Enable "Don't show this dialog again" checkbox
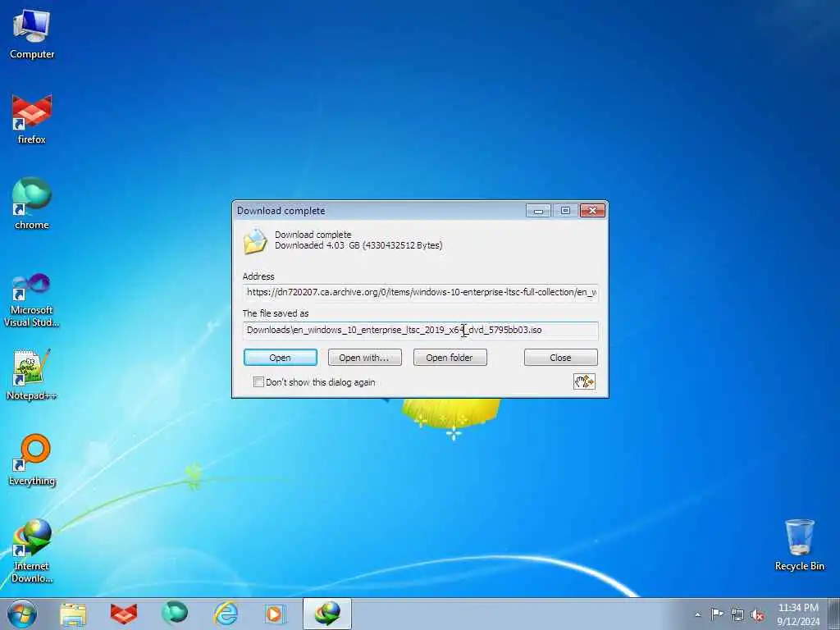This screenshot has height=630, width=840. [x=258, y=382]
